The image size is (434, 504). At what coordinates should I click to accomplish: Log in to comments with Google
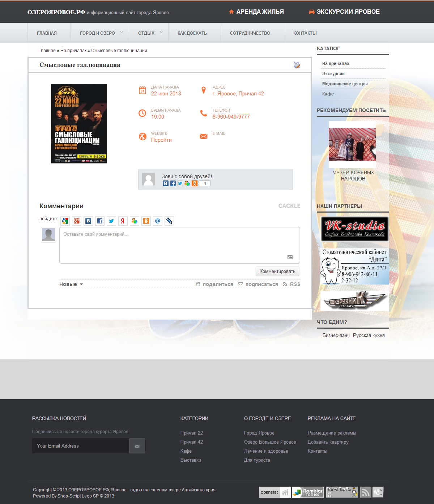[65, 221]
